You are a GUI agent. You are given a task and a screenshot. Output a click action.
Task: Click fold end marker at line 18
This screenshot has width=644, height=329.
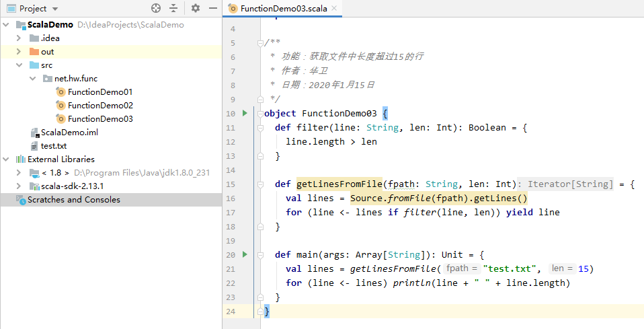point(260,227)
